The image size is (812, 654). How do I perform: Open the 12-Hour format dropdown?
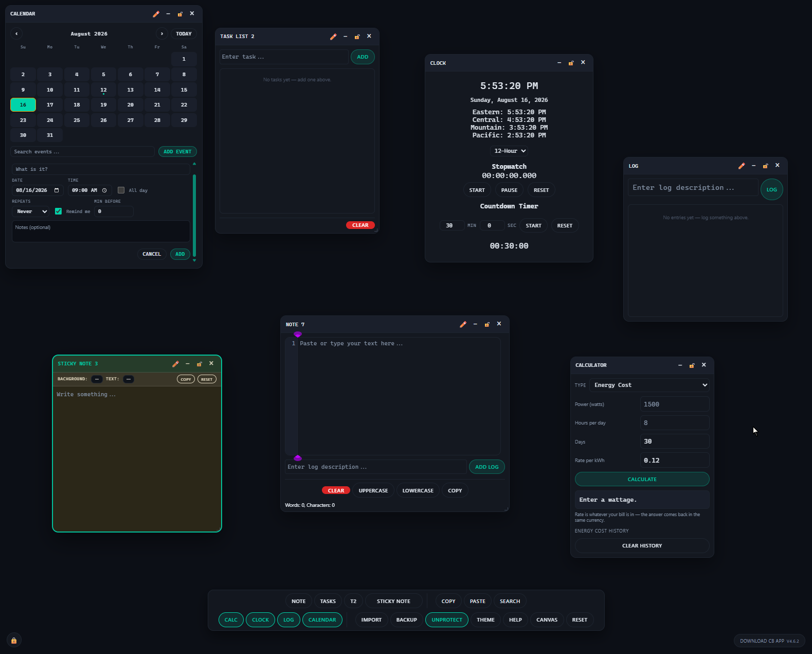[510, 151]
